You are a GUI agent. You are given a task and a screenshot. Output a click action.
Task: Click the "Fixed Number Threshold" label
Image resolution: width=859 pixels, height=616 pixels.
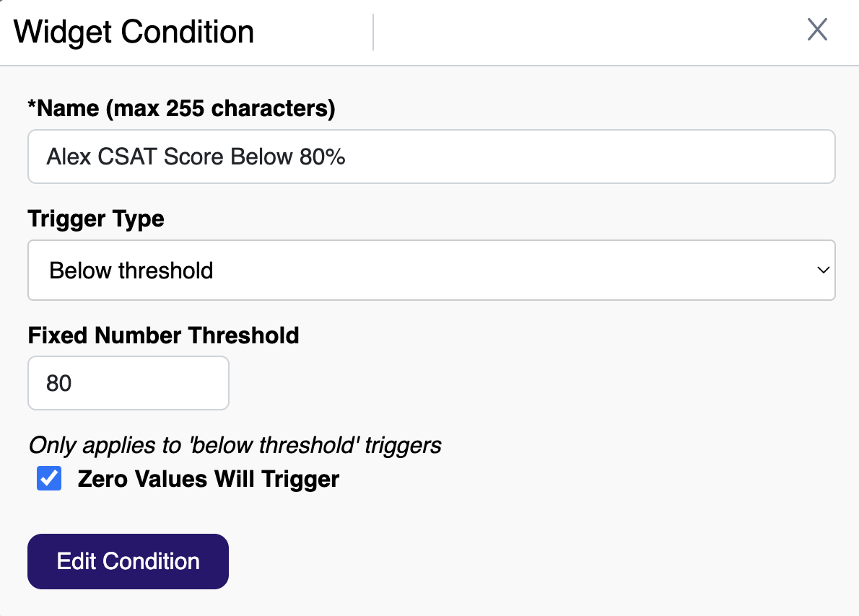pos(163,335)
